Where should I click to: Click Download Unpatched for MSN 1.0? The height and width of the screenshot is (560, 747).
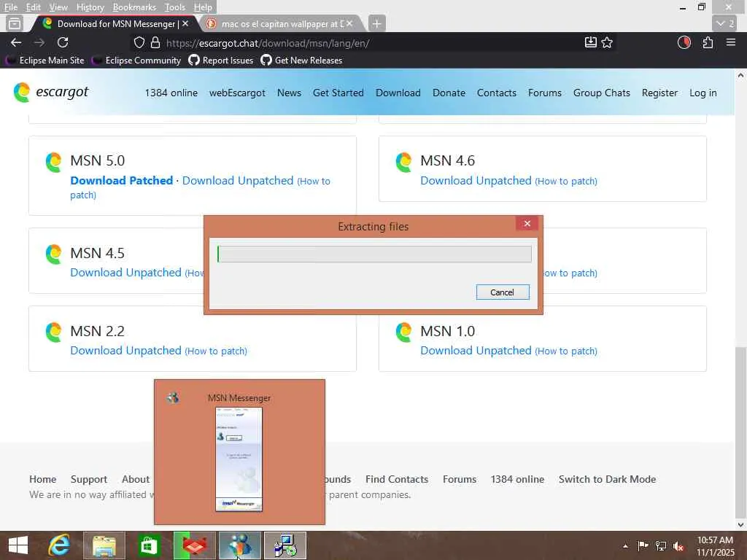click(x=476, y=351)
